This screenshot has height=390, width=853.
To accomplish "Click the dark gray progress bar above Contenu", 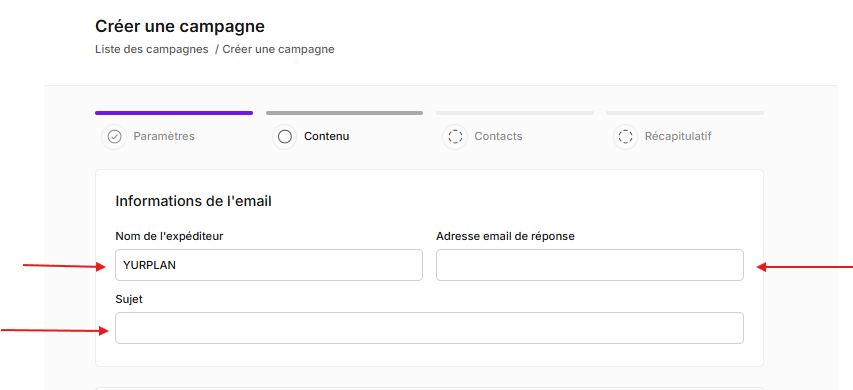I will tap(344, 113).
